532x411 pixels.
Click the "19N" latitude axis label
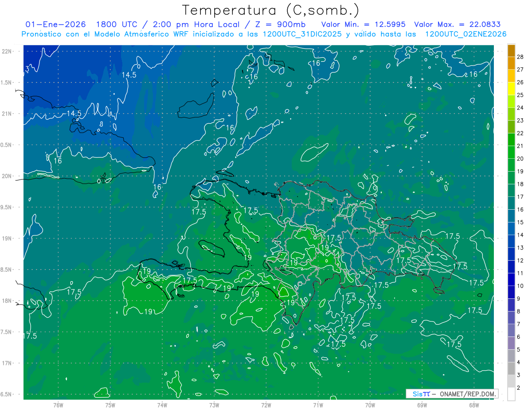[x=6, y=238]
